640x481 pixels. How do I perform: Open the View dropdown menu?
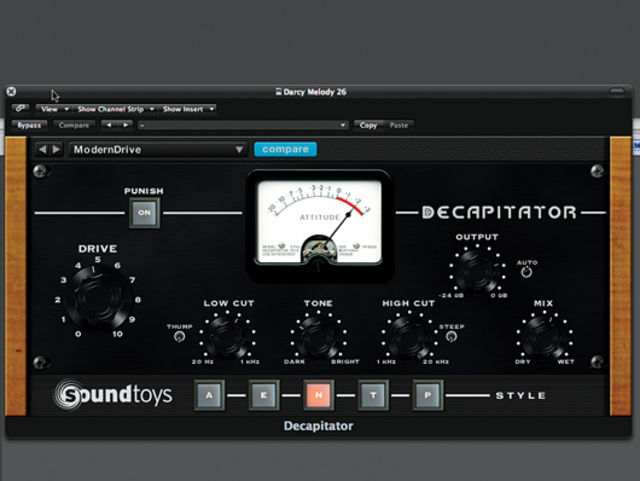54,109
